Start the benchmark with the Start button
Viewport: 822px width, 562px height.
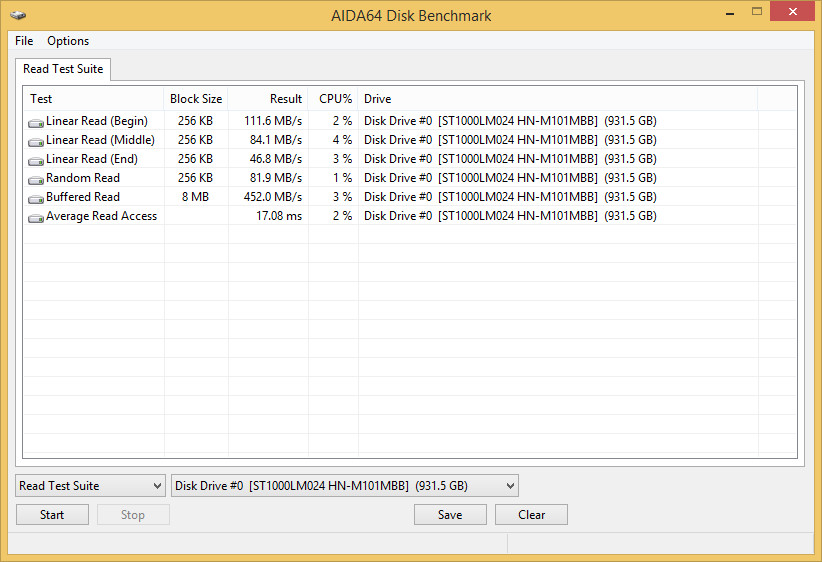[52, 515]
